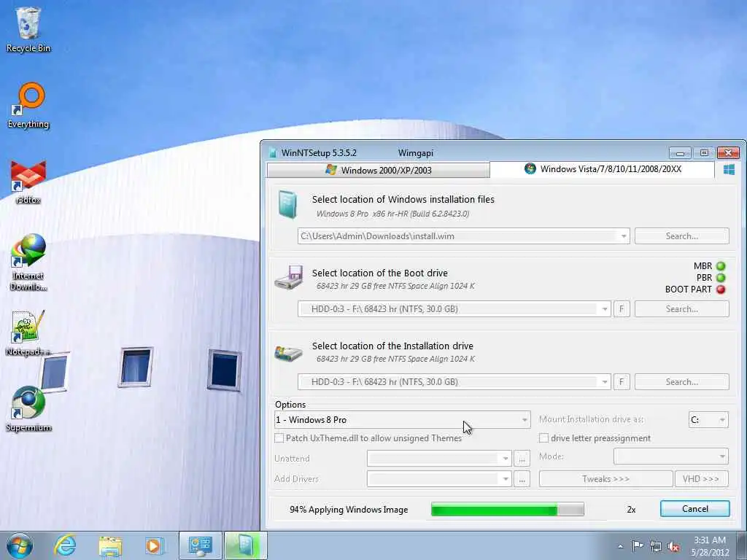Open the Tweaks >>> panel
The width and height of the screenshot is (747, 560).
[605, 478]
